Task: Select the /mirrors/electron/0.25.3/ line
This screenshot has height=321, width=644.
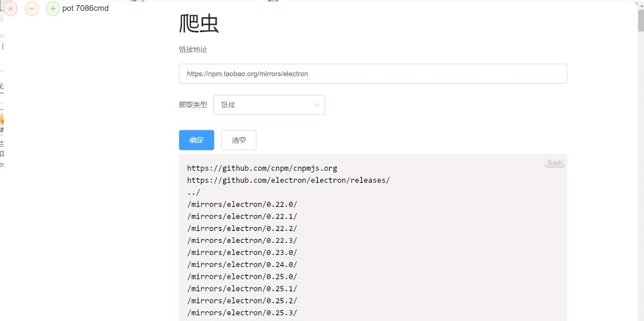Action: [242, 313]
